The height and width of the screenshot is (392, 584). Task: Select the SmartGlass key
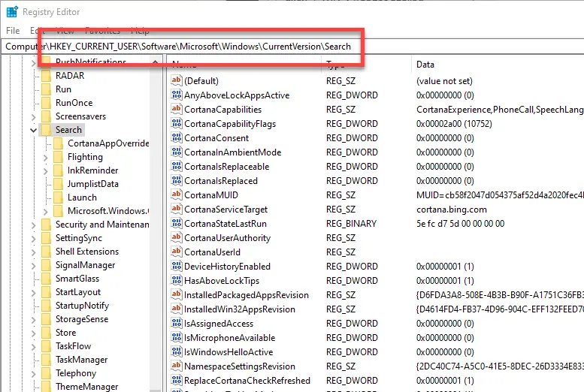point(77,279)
